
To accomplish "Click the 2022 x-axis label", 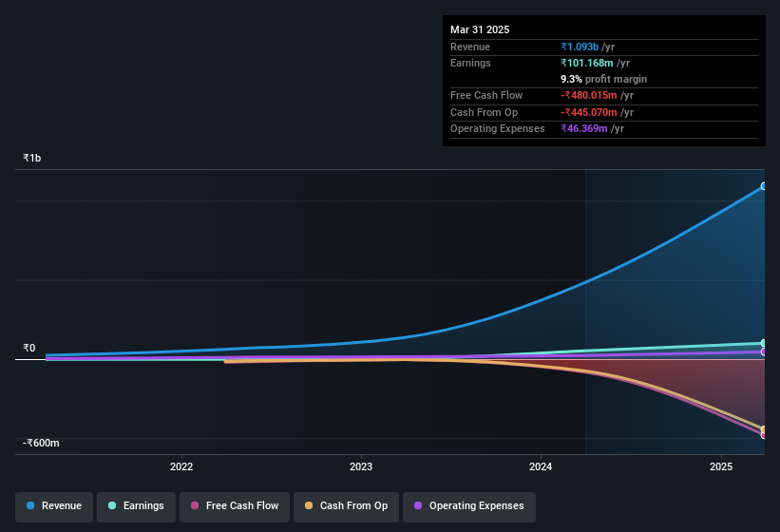I will click(x=181, y=466).
